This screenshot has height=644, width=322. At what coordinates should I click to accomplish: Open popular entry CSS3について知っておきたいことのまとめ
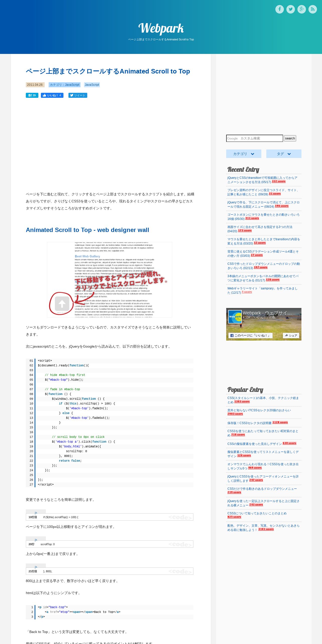coord(257,513)
